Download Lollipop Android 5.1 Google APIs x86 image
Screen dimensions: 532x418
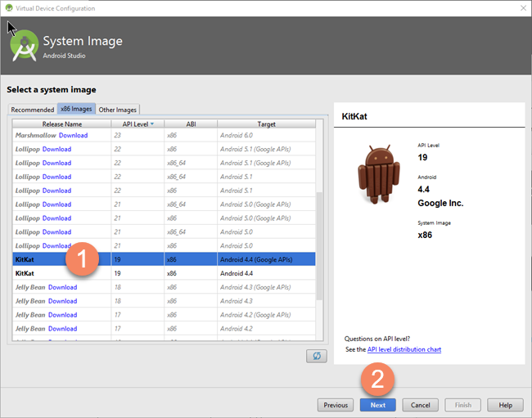point(56,149)
